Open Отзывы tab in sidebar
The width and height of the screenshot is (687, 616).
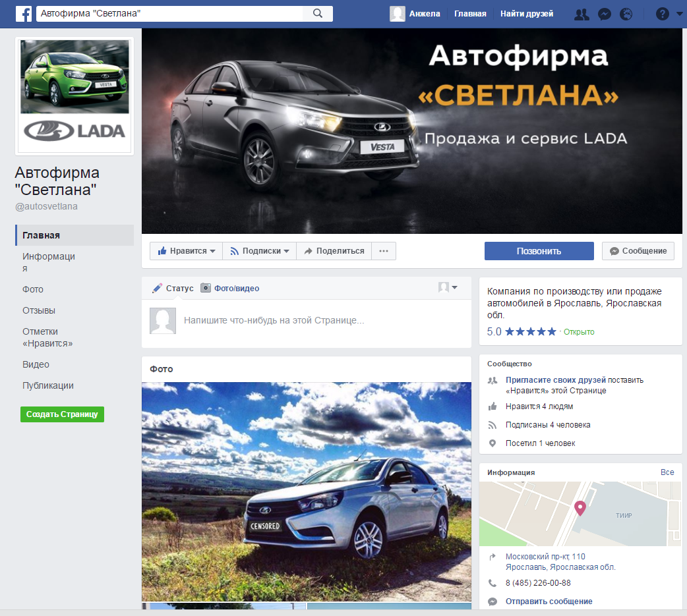point(38,310)
